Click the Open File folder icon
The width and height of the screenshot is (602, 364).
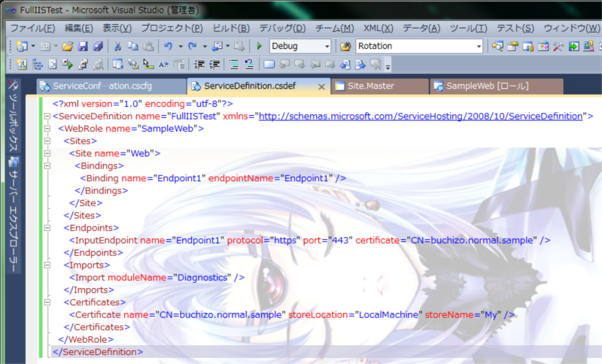[68, 47]
